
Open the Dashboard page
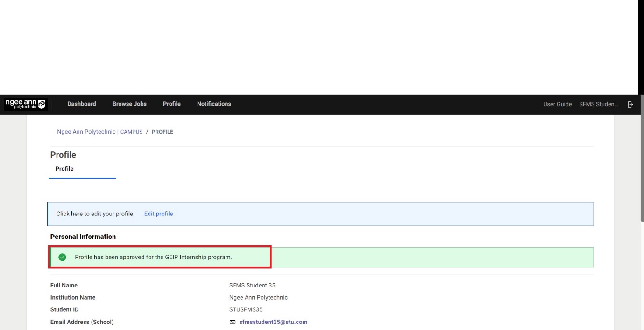[x=82, y=104]
